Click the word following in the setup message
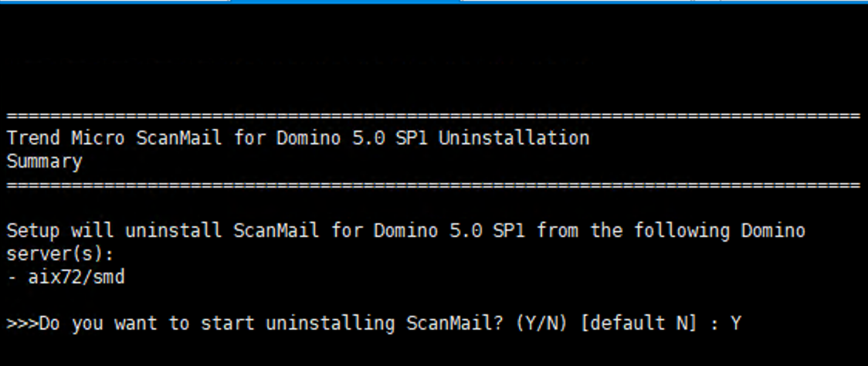Image resolution: width=868 pixels, height=366 pixels. (693, 231)
